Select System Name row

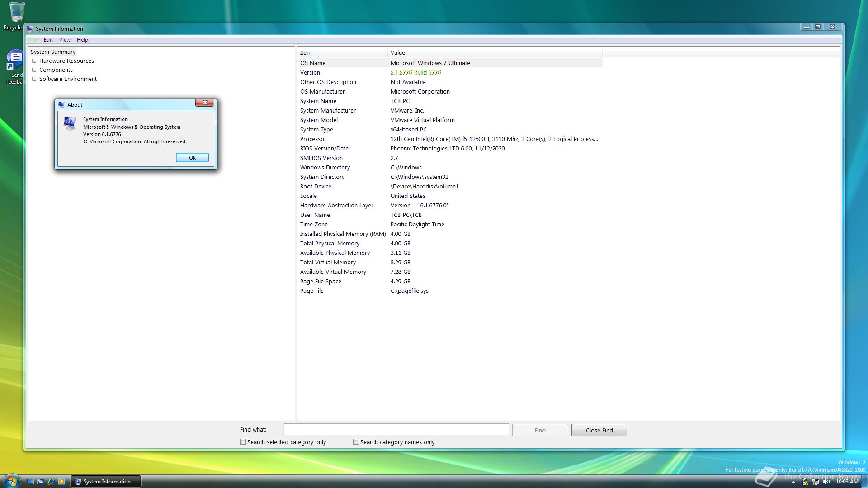pyautogui.click(x=450, y=101)
